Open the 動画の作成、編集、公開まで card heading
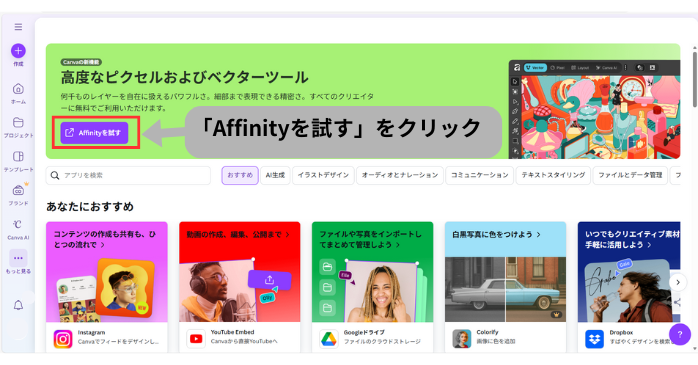The height and width of the screenshot is (365, 698). [x=238, y=235]
